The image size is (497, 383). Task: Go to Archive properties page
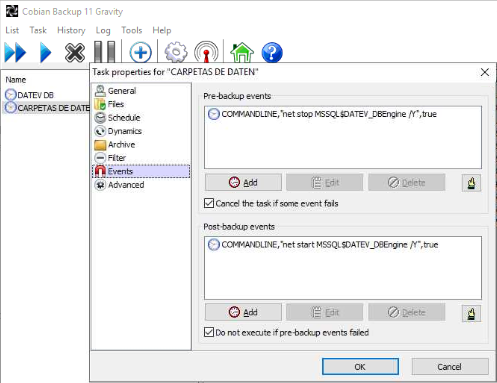115,144
